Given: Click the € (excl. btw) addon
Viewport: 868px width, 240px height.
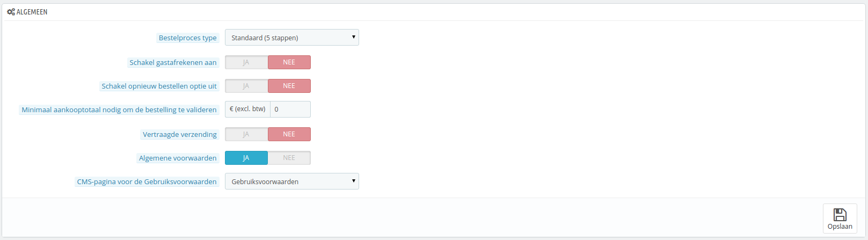Looking at the screenshot, I should [x=247, y=109].
